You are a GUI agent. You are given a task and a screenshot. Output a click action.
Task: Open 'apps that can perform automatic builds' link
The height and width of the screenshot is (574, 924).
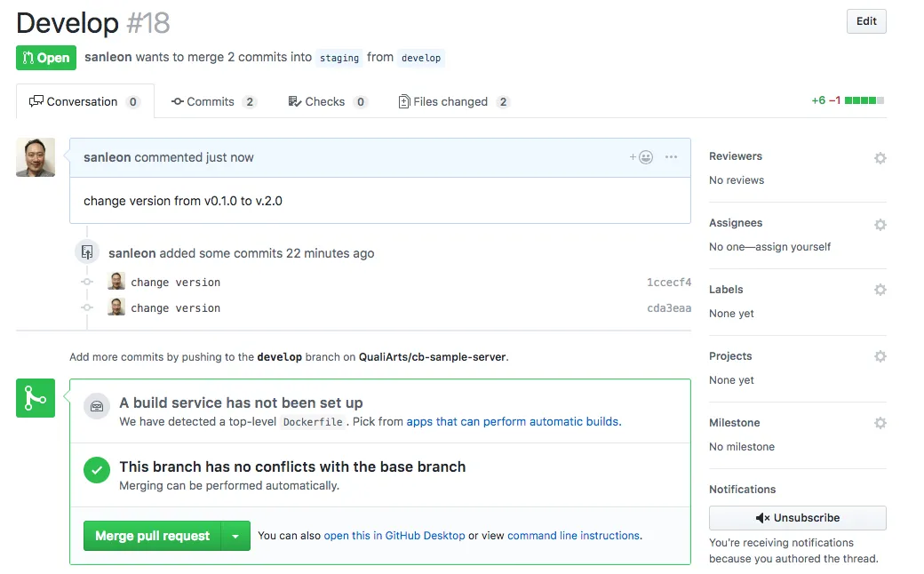pyautogui.click(x=513, y=422)
